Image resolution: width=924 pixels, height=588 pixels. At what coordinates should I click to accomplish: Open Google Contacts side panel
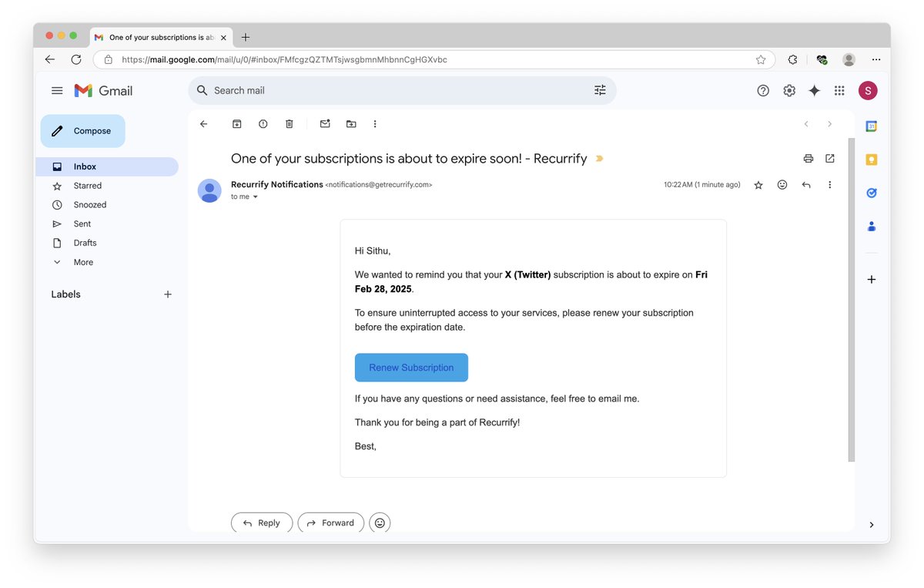point(872,227)
